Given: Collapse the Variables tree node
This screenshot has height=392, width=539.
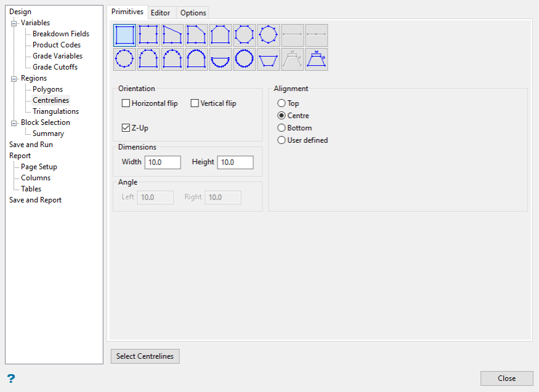Looking at the screenshot, I should coord(14,23).
